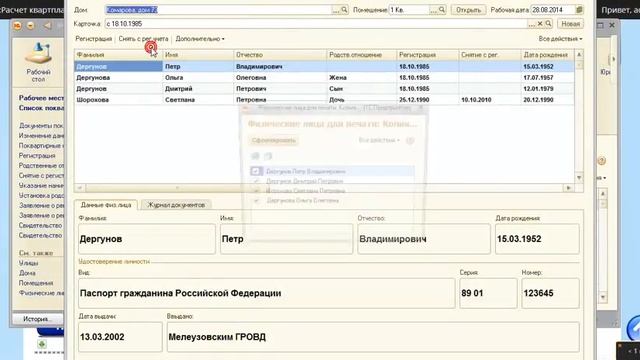Clear the Карточка field with the X icon

click(x=540, y=24)
